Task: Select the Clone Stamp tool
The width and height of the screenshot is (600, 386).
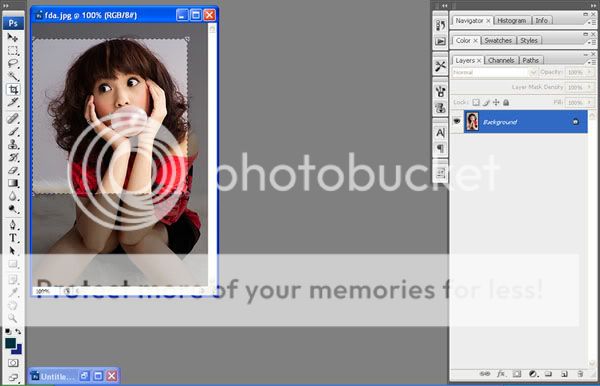Action: 13,144
